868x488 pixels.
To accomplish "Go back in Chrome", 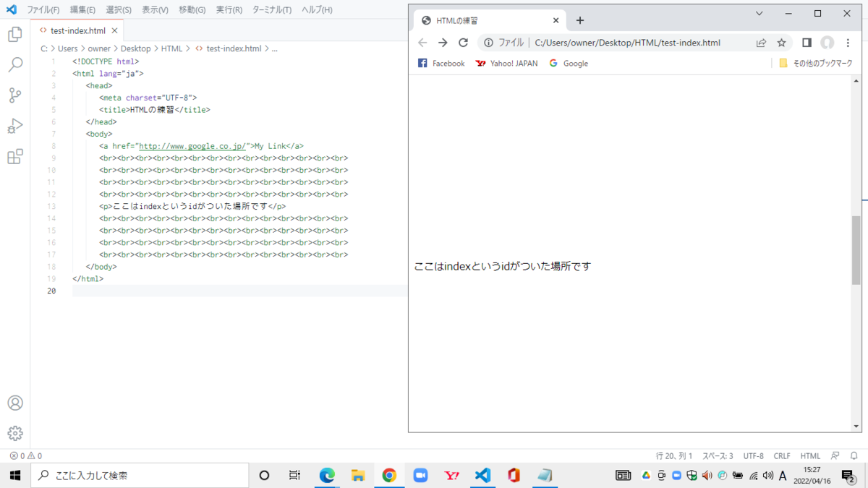I will pyautogui.click(x=422, y=43).
